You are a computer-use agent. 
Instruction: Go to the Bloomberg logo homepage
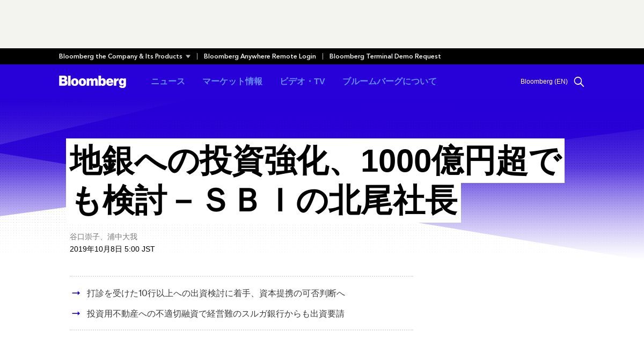pos(92,82)
